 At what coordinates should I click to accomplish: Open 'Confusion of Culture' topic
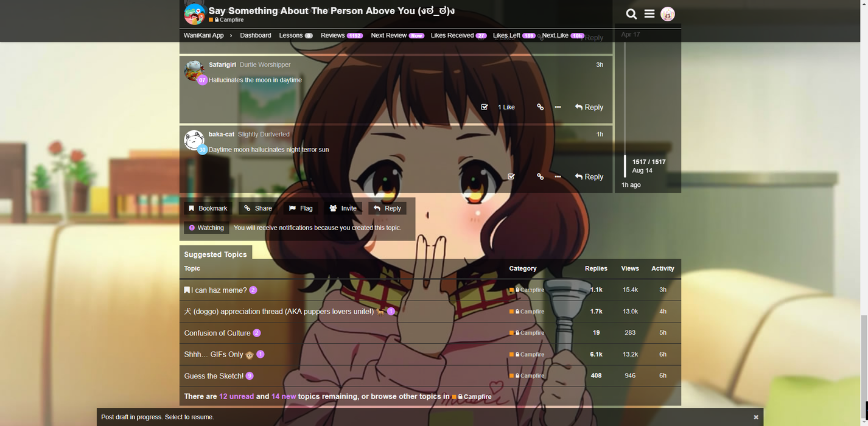(x=217, y=333)
